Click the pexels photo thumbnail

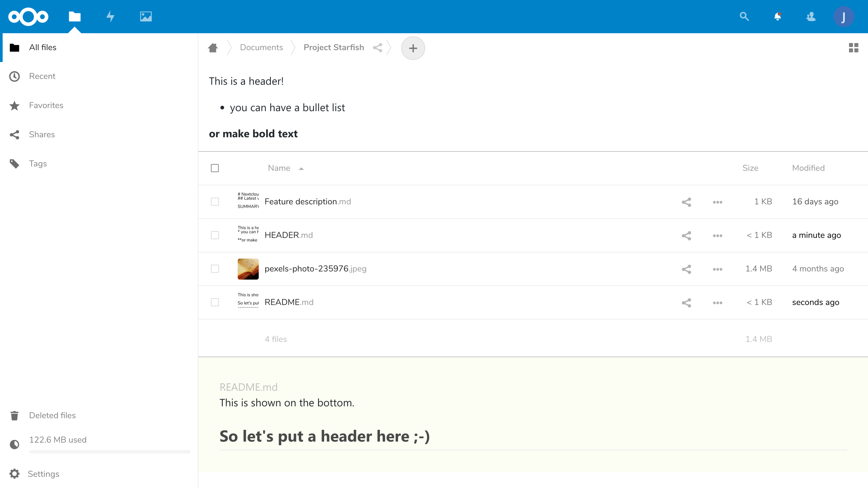click(248, 269)
